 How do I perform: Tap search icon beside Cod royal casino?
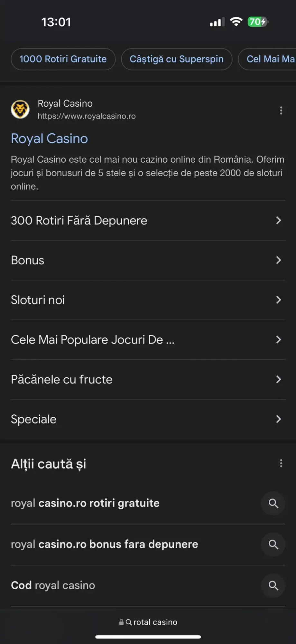[273, 585]
